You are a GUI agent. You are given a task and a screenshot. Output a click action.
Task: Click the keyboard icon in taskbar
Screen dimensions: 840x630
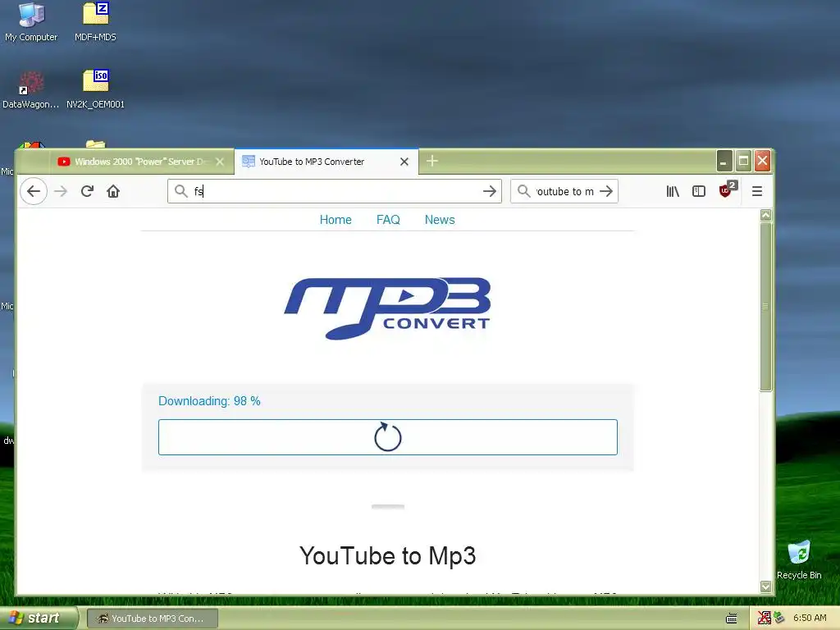[731, 619]
